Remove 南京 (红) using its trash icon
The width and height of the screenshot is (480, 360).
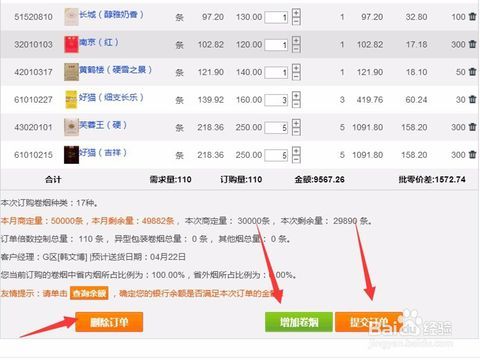click(x=472, y=44)
